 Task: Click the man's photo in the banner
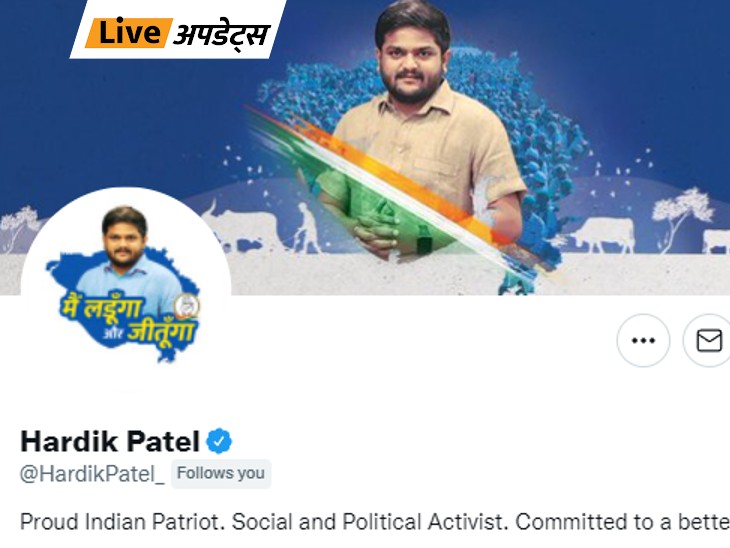(421, 130)
